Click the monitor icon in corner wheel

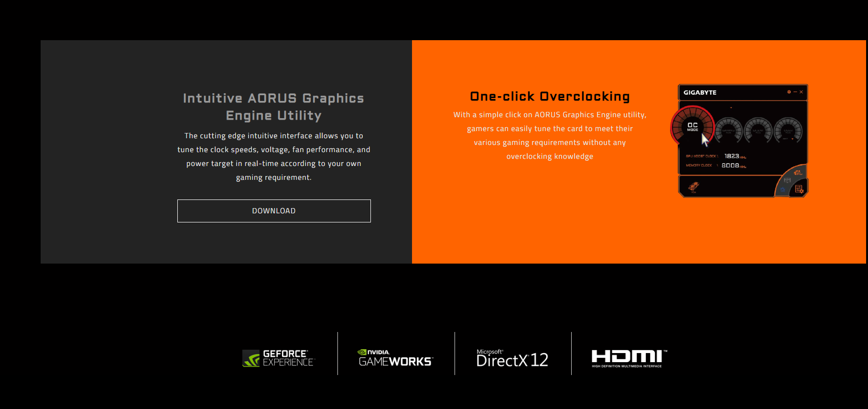click(787, 180)
